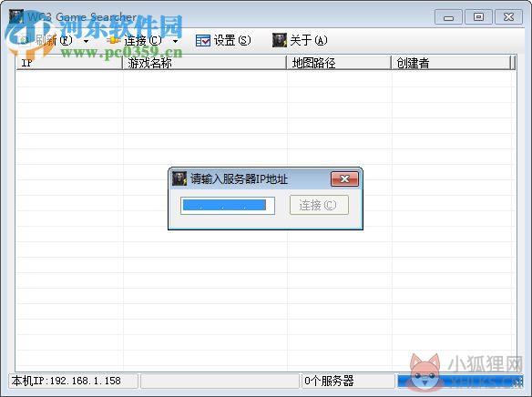Maximize the WC3 Game Searcher window
Image resolution: width=532 pixels, height=397 pixels.
(478, 17)
